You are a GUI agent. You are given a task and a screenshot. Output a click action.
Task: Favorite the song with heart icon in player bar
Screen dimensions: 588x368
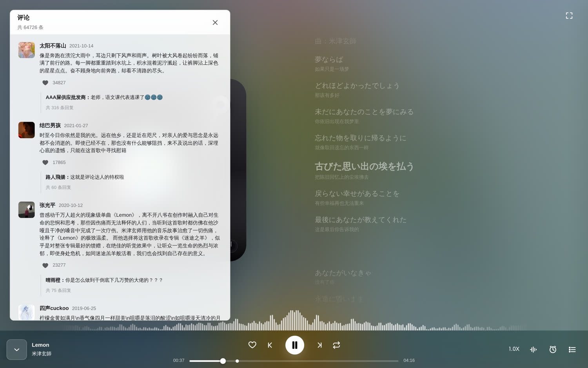click(x=252, y=345)
